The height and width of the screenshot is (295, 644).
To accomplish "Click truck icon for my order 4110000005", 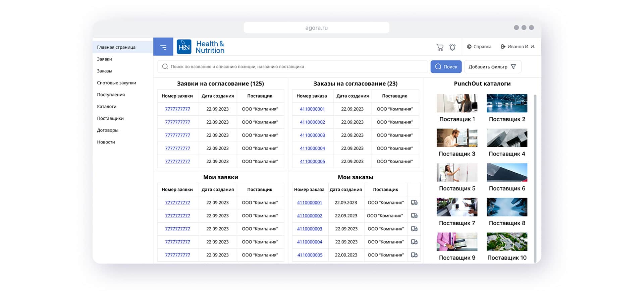I will [414, 255].
